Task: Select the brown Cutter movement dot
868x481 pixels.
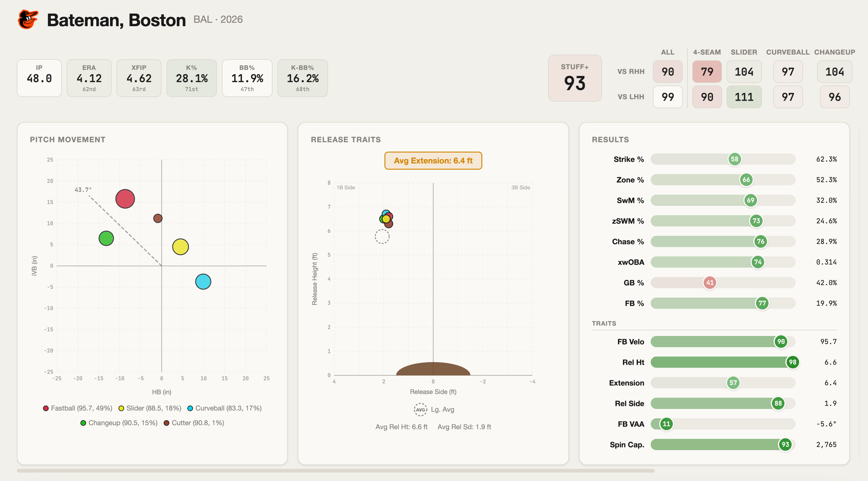Action: 158,218
